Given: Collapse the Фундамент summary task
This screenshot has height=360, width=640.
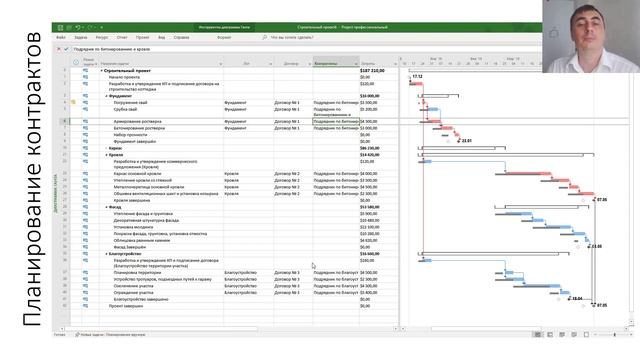Looking at the screenshot, I should pyautogui.click(x=107, y=96).
